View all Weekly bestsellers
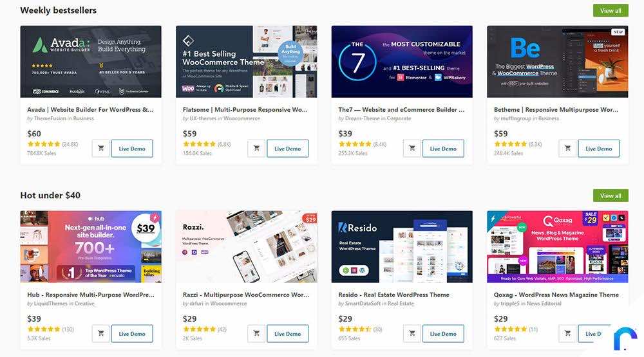Image resolution: width=644 pixels, height=357 pixels. (x=611, y=11)
